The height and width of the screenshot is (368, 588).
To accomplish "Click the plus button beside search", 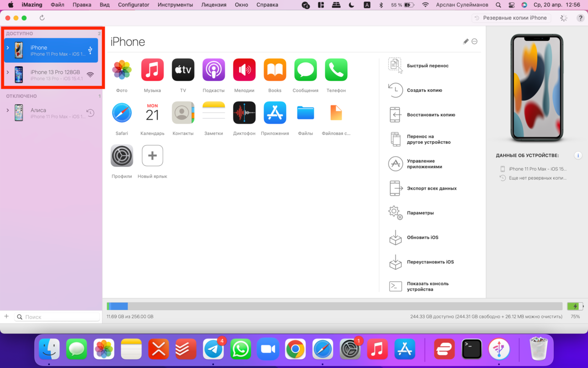I will click(6, 316).
